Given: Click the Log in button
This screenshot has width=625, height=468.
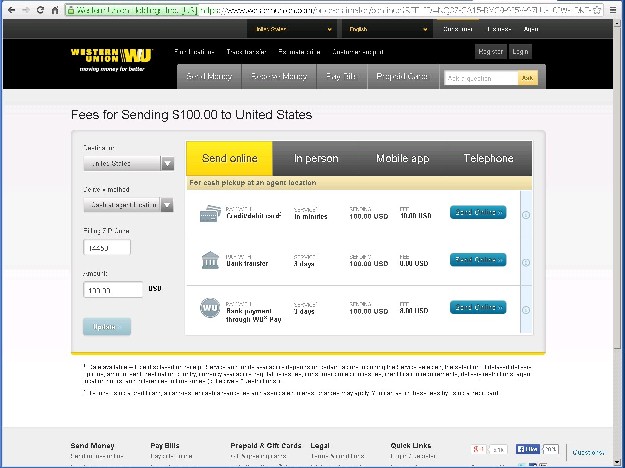Looking at the screenshot, I should [521, 51].
